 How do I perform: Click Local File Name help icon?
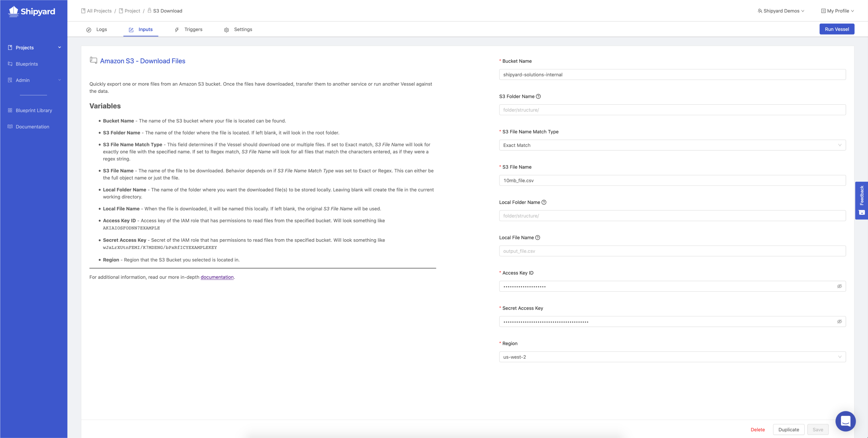pos(537,237)
